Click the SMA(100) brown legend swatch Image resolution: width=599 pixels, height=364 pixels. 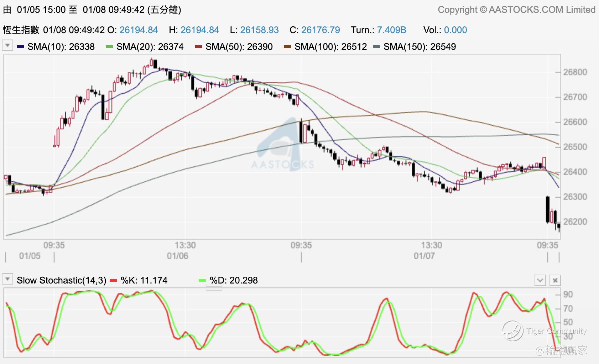coord(287,47)
